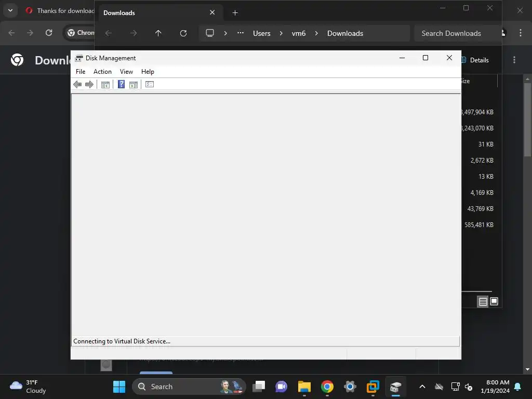Close the Downloads tab in File Explorer

pyautogui.click(x=212, y=12)
